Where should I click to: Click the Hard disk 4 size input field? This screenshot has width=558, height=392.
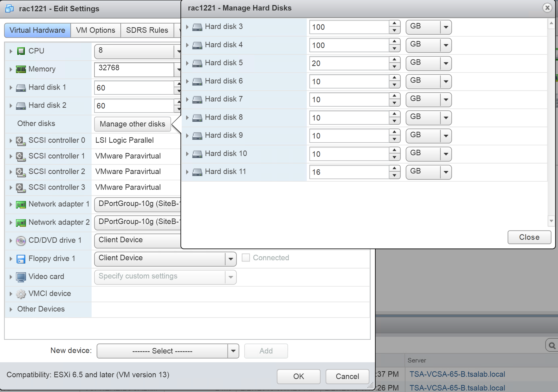click(349, 45)
